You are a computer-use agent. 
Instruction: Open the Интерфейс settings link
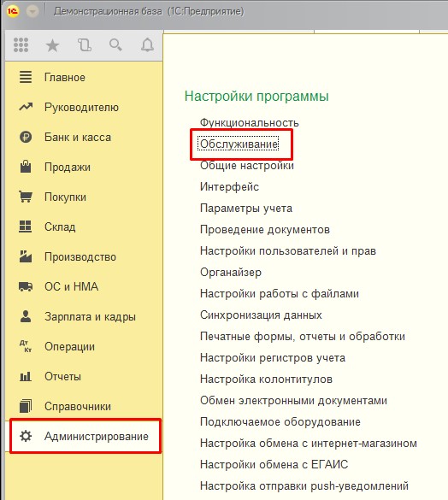point(229,186)
